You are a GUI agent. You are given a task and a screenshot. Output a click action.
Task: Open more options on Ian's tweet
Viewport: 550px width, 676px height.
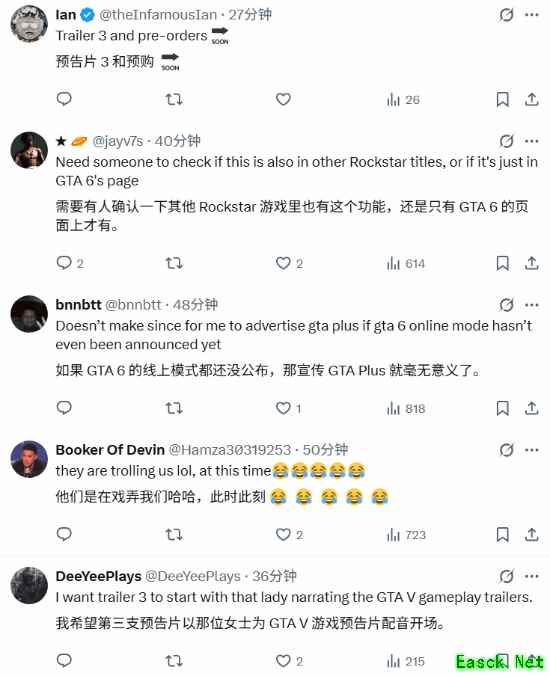coord(532,15)
